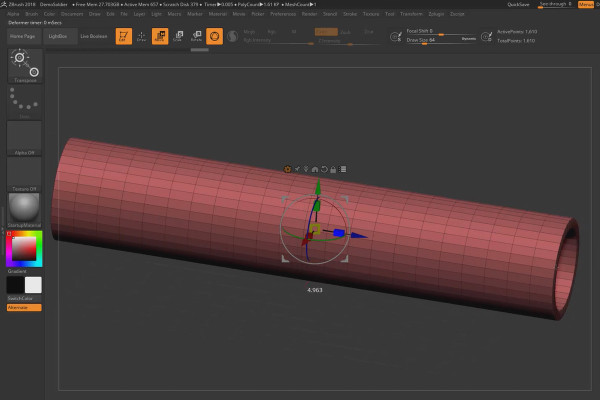
Task: Select the Draw mode button
Action: 142,36
